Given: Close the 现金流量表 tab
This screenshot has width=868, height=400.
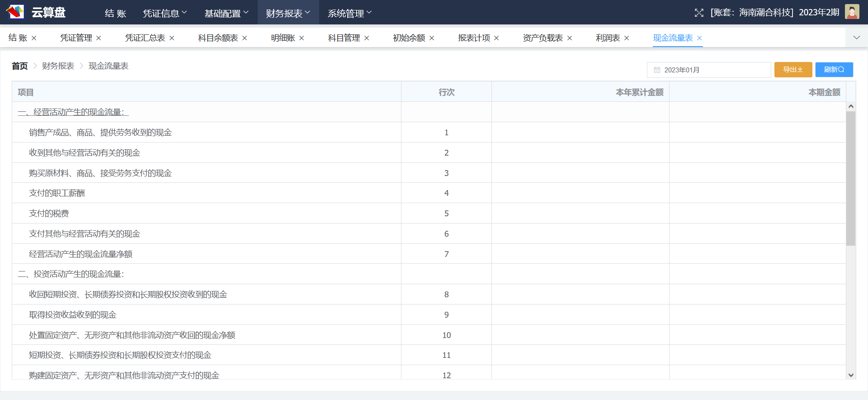Looking at the screenshot, I should [699, 38].
